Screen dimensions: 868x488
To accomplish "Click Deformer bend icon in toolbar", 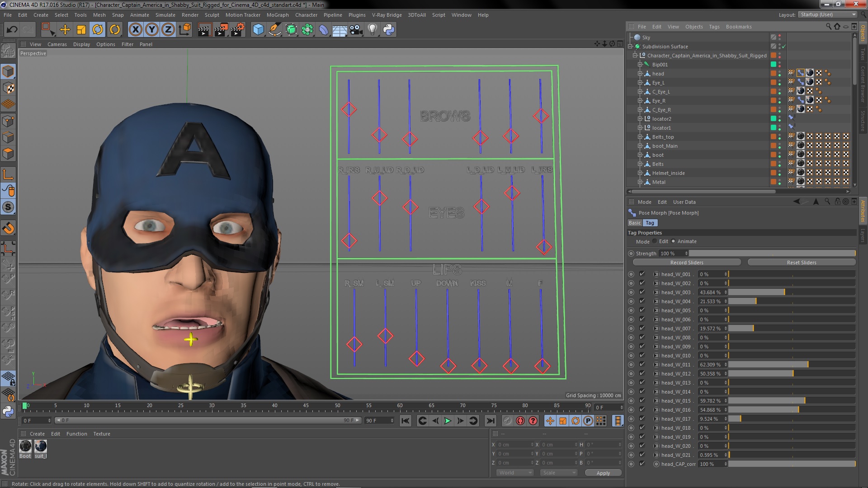I will pos(324,30).
